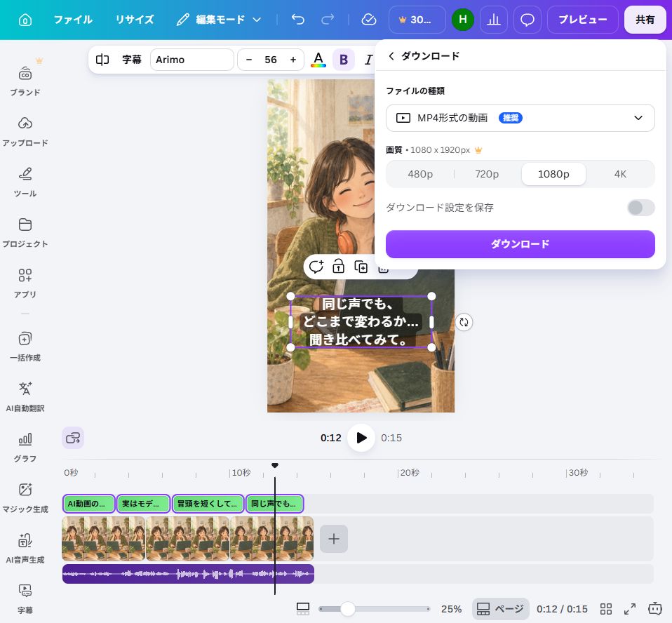The height and width of the screenshot is (623, 672).
Task: Redo the last action
Action: (328, 20)
